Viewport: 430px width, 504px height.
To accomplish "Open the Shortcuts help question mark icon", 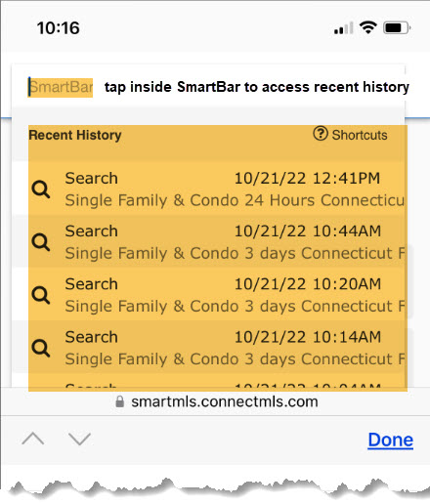I will (x=321, y=134).
